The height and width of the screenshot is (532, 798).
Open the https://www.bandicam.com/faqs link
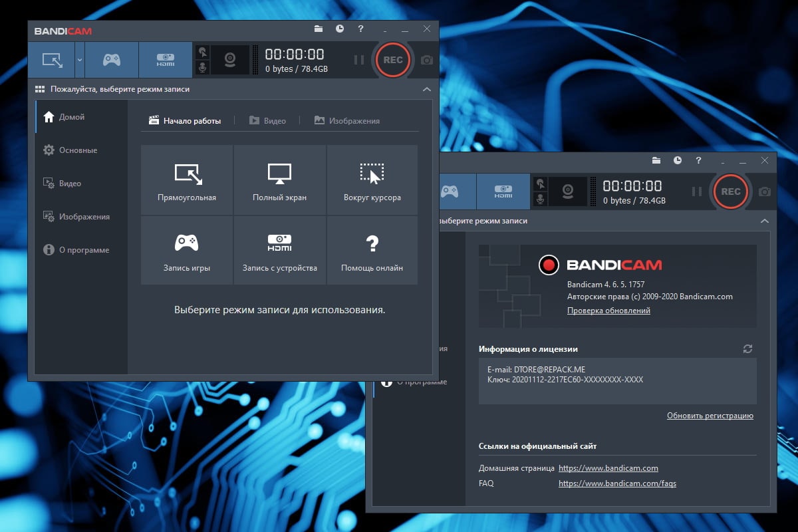tap(617, 483)
